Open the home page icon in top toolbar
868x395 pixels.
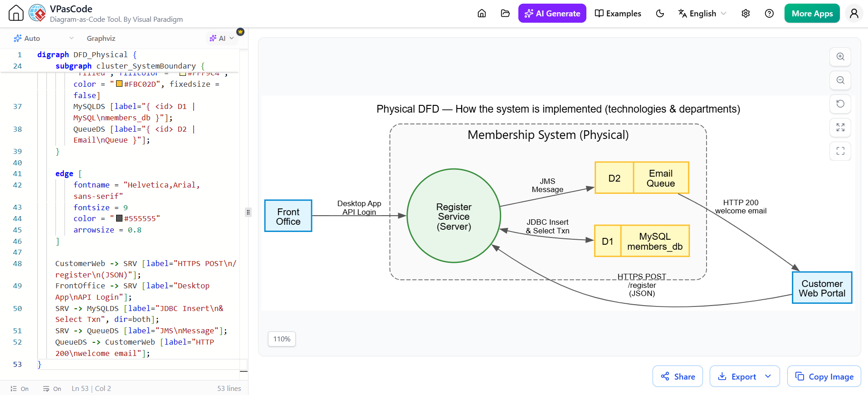click(482, 13)
